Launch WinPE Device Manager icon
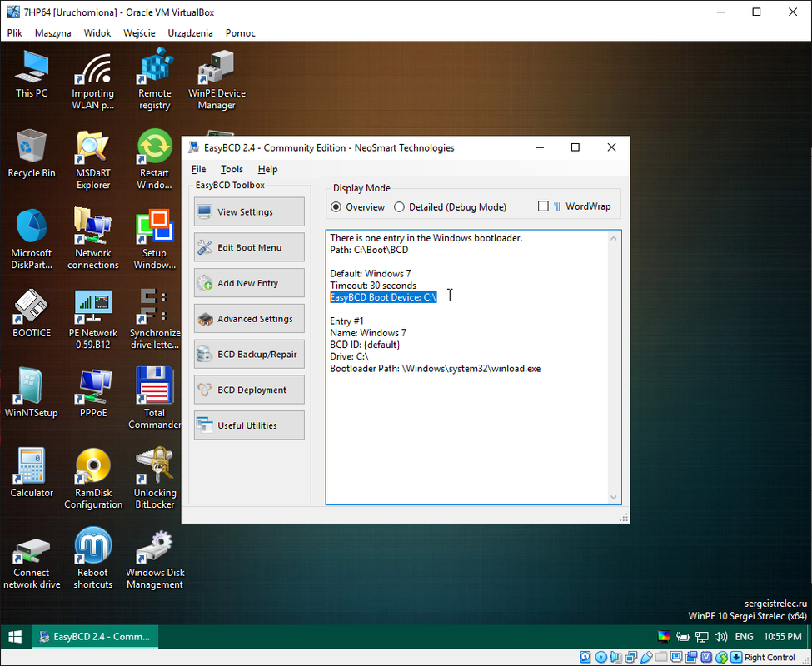Viewport: 812px width, 666px height. tap(217, 80)
